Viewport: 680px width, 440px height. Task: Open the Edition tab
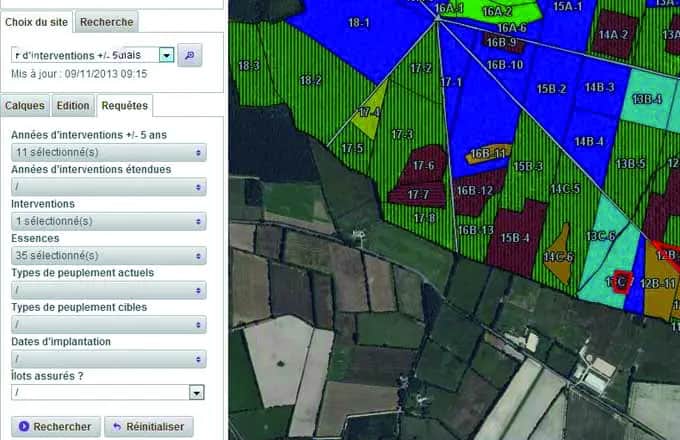click(x=73, y=105)
